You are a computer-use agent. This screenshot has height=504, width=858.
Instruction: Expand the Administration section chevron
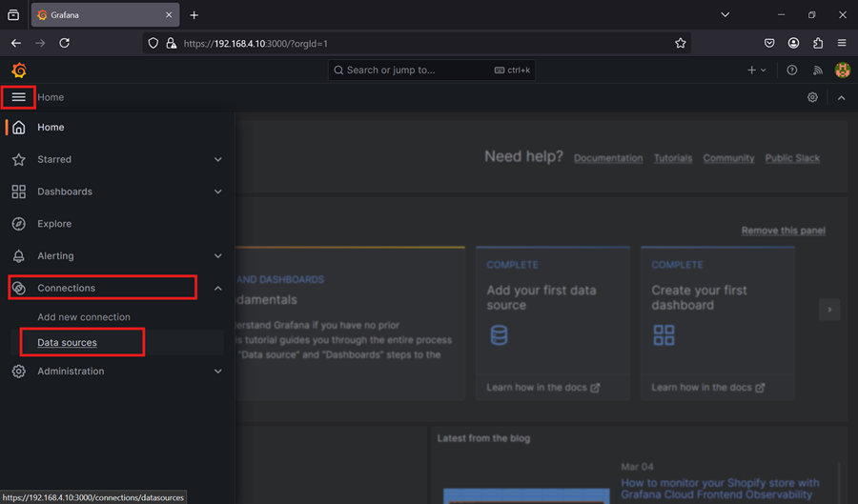pos(217,372)
